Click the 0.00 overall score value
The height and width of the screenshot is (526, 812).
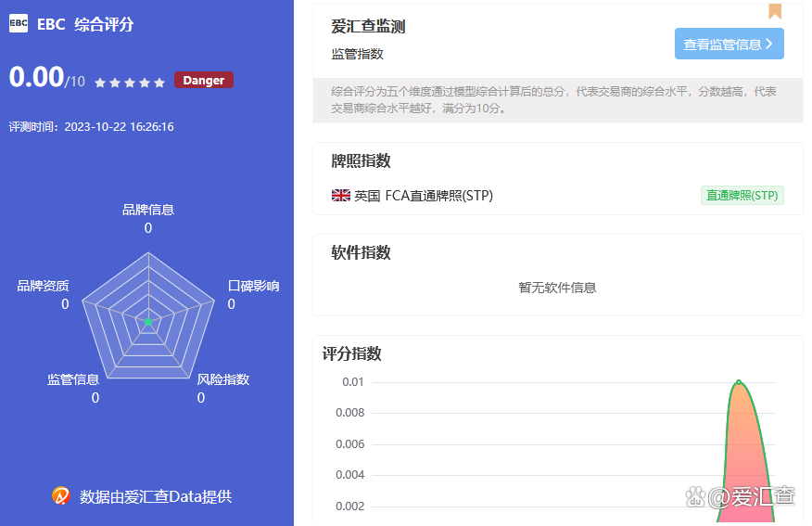pyautogui.click(x=36, y=77)
